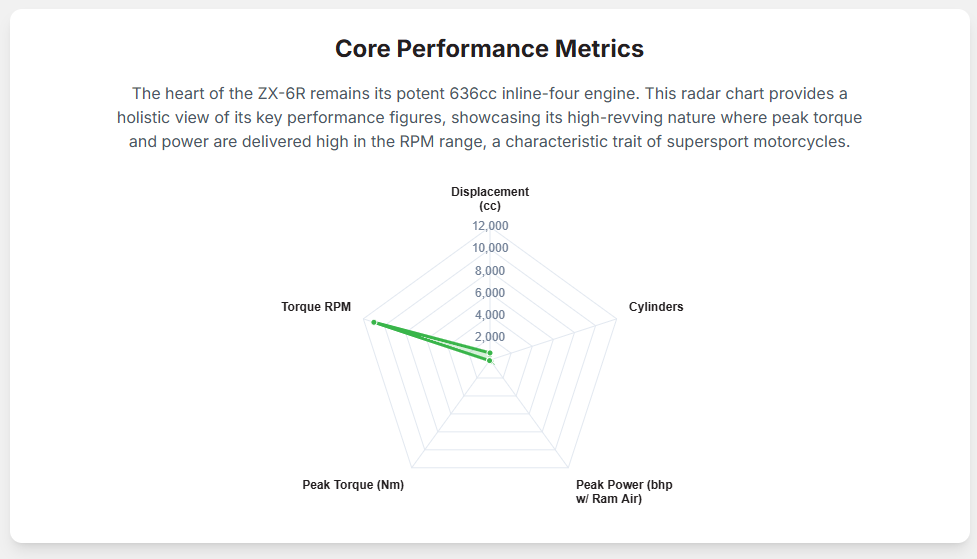Select the Displacement (cc) axis label

(x=489, y=198)
